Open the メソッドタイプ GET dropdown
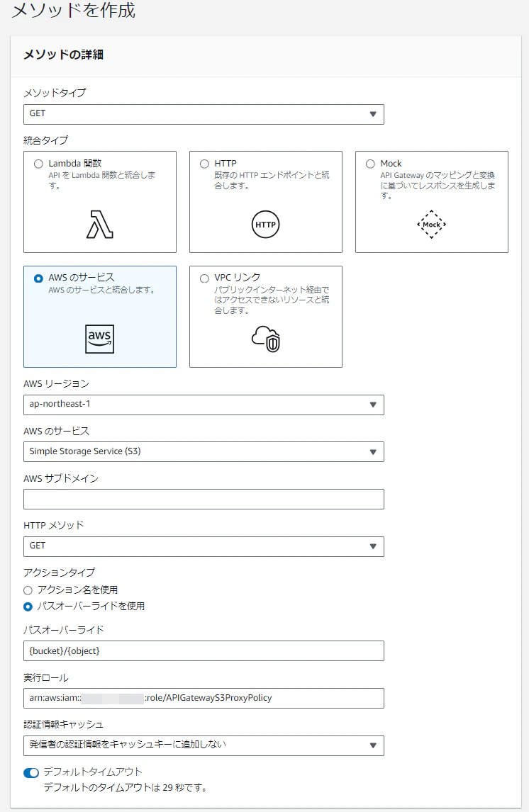This screenshot has width=529, height=812. (x=204, y=114)
